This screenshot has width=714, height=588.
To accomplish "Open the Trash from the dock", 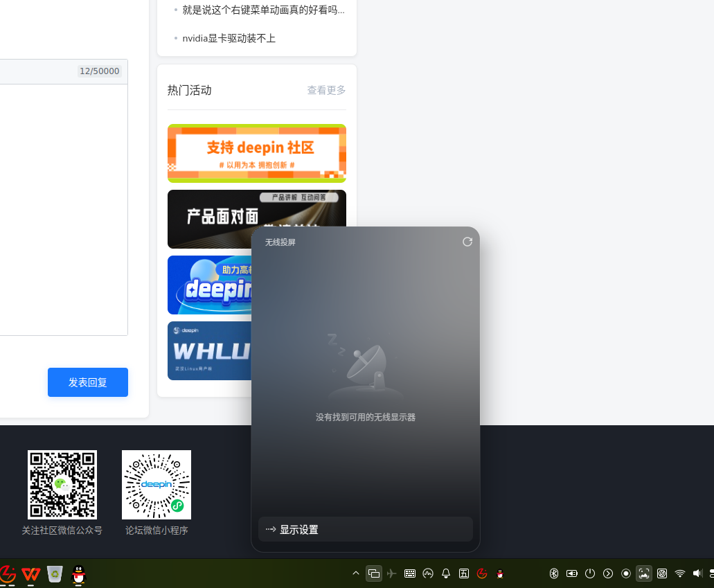I will point(55,574).
